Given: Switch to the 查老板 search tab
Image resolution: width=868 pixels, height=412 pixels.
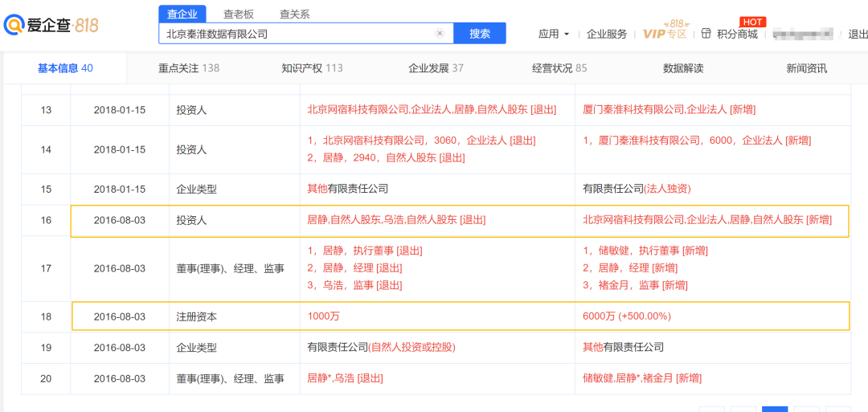Looking at the screenshot, I should point(238,14).
